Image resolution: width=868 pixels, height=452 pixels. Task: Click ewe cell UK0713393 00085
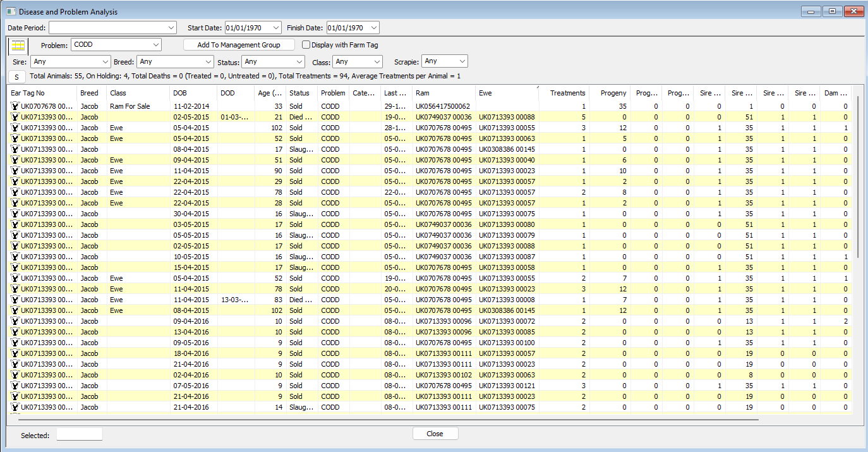507,332
